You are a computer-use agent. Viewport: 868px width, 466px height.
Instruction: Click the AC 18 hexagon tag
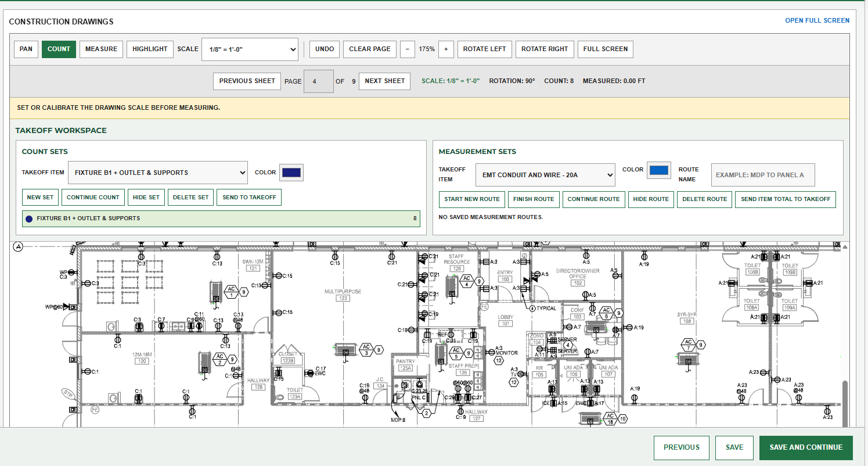point(610,418)
